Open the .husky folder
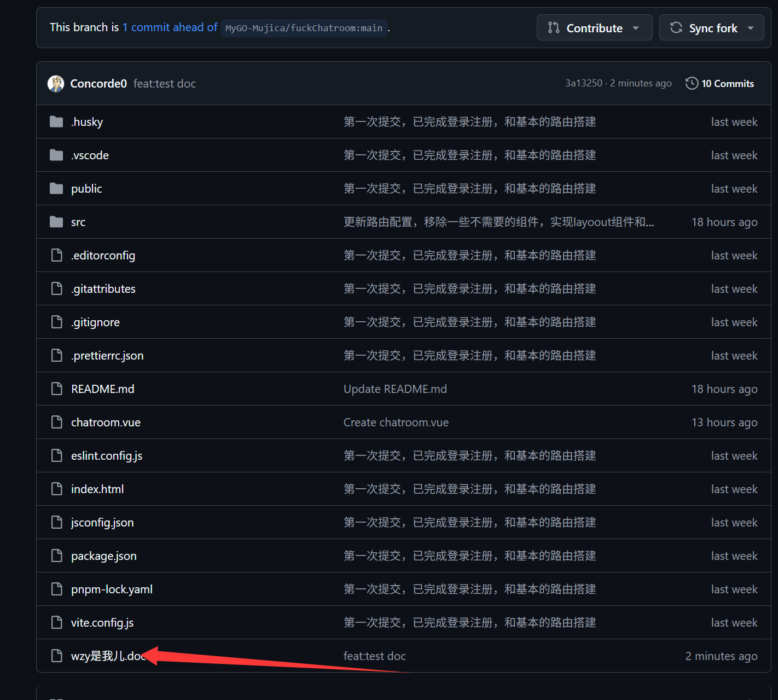Screen dimensions: 778x700 [x=87, y=122]
